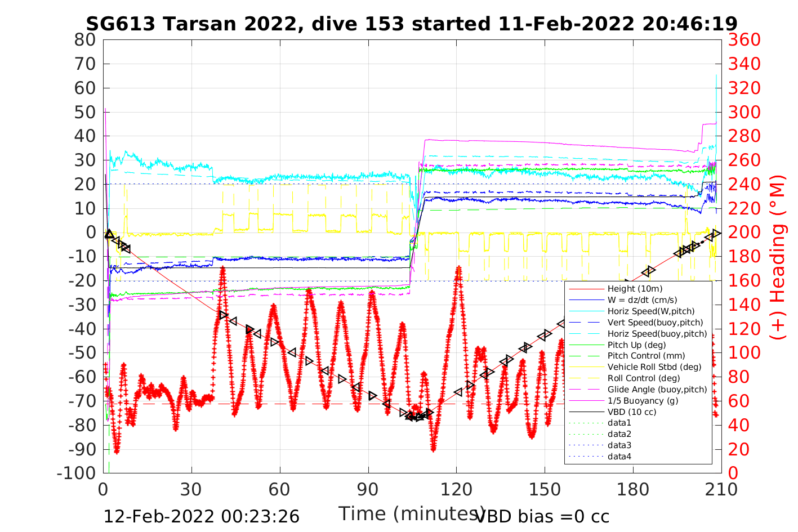Screen dimensions: 798x532
Task: Select legend entry "Horiz Speed(W,pitch)"
Action: pos(651,311)
